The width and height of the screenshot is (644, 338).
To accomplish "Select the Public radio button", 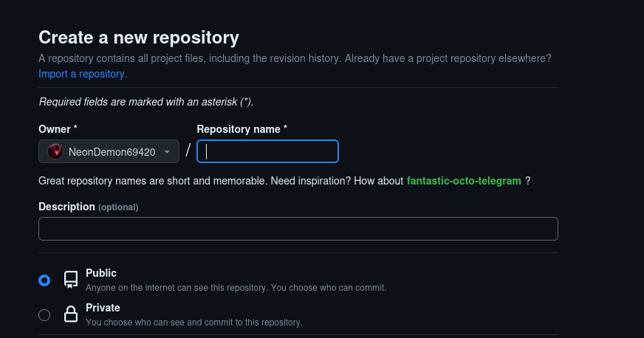I will click(44, 280).
